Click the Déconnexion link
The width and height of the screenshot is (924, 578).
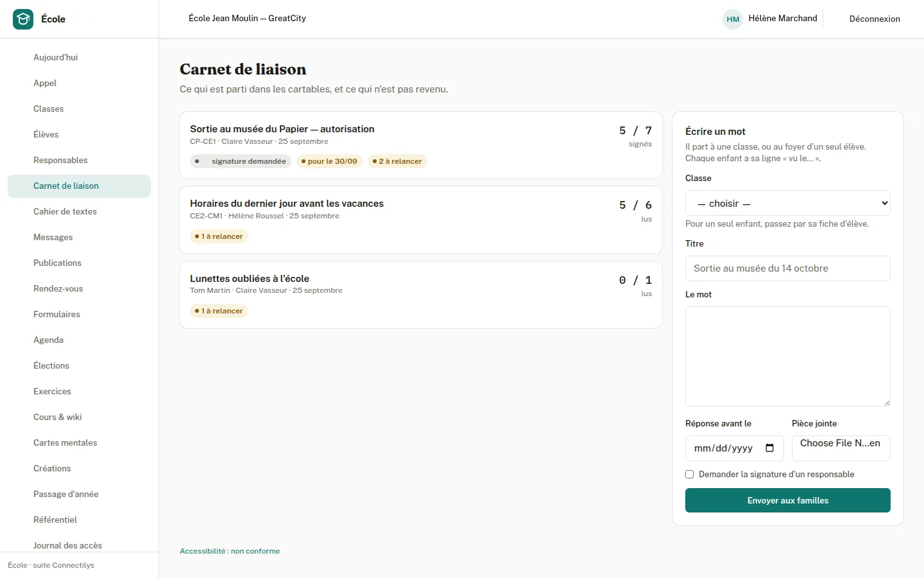coord(875,19)
